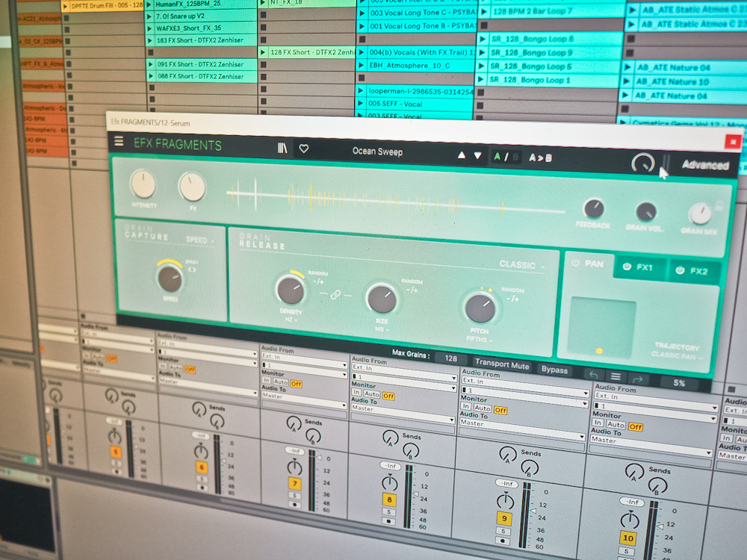
Task: Favorite the Ocean Sweep preset with heart icon
Action: tap(303, 149)
